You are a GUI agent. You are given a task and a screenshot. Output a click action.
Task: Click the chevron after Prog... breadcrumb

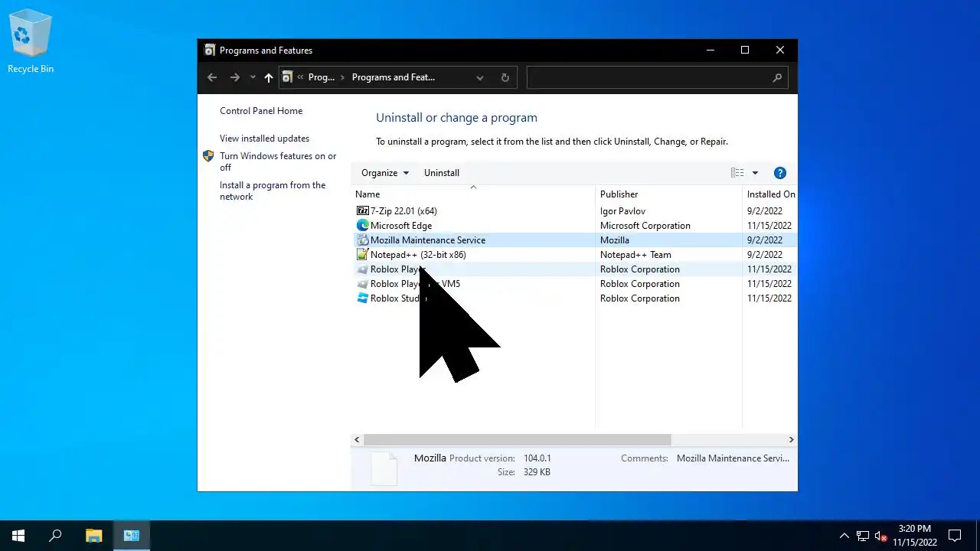point(342,77)
